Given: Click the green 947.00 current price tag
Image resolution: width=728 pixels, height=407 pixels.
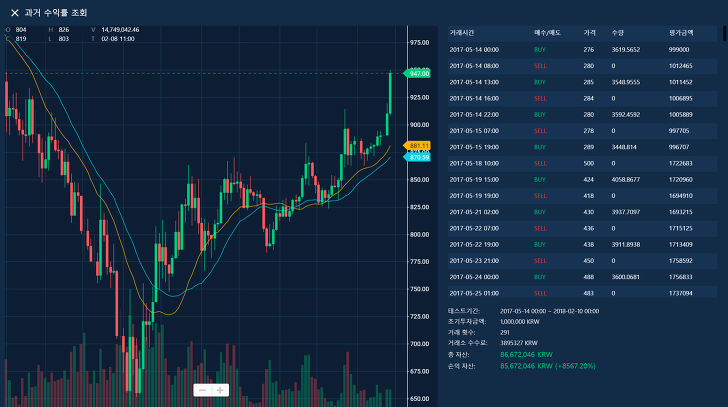Looking at the screenshot, I should coord(418,74).
